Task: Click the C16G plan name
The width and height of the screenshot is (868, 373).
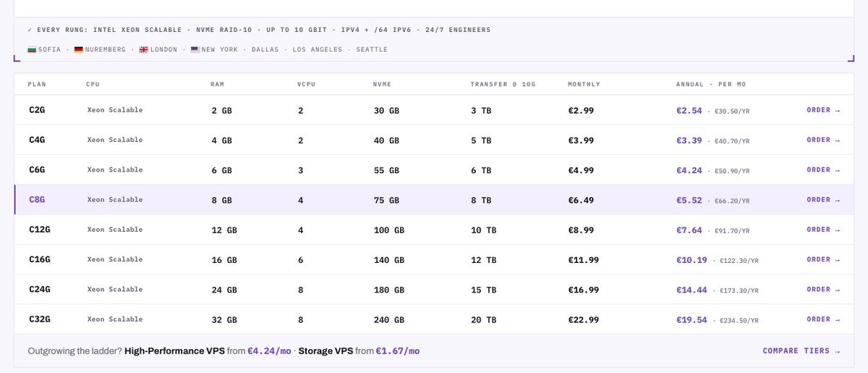Action: click(40, 259)
